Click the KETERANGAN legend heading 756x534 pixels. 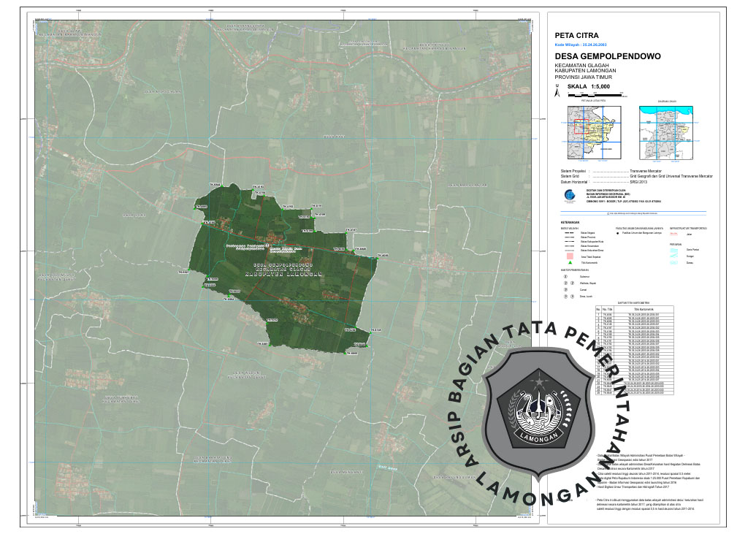(570, 221)
